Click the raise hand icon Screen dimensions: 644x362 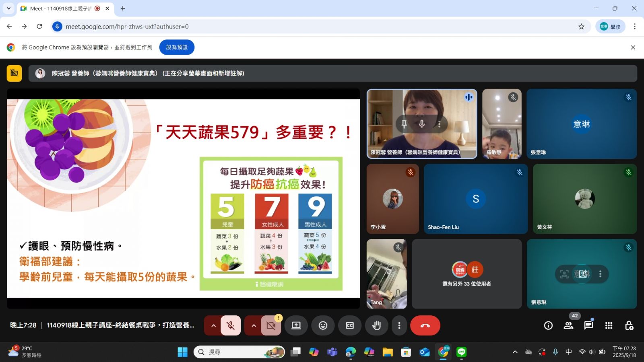click(376, 325)
